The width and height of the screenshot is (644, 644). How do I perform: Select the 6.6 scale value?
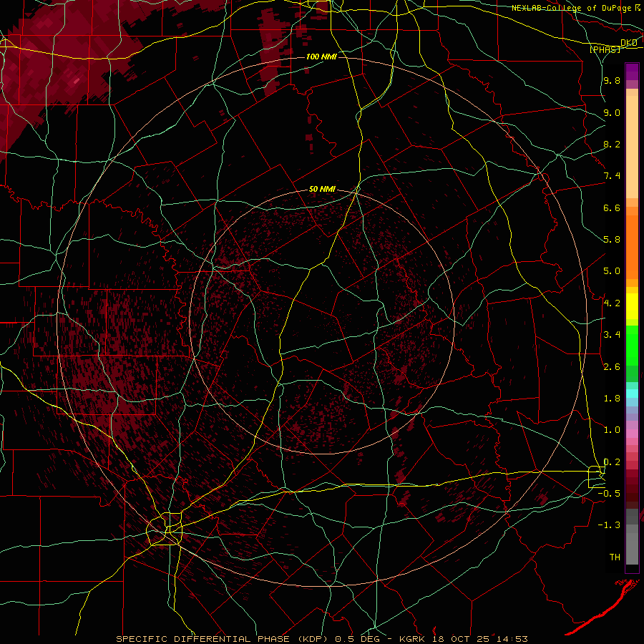[612, 208]
